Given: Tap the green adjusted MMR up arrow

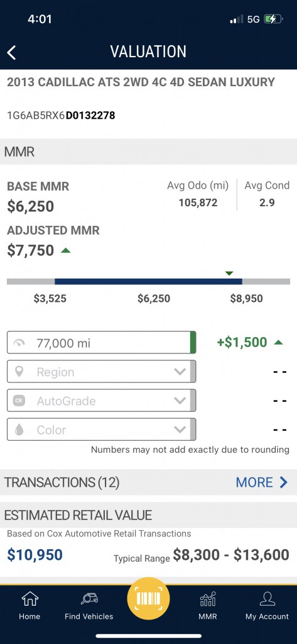Looking at the screenshot, I should tap(66, 250).
